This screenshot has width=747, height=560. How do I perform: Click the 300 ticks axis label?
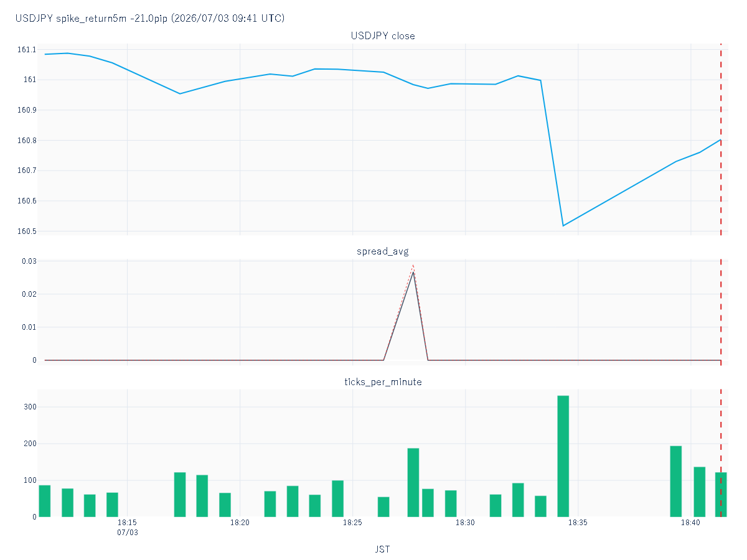click(x=29, y=407)
